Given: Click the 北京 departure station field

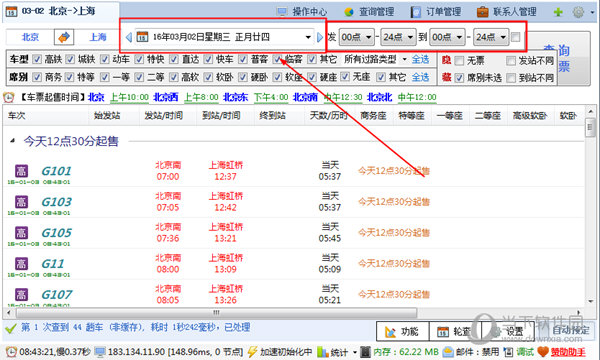Looking at the screenshot, I should click(x=30, y=37).
